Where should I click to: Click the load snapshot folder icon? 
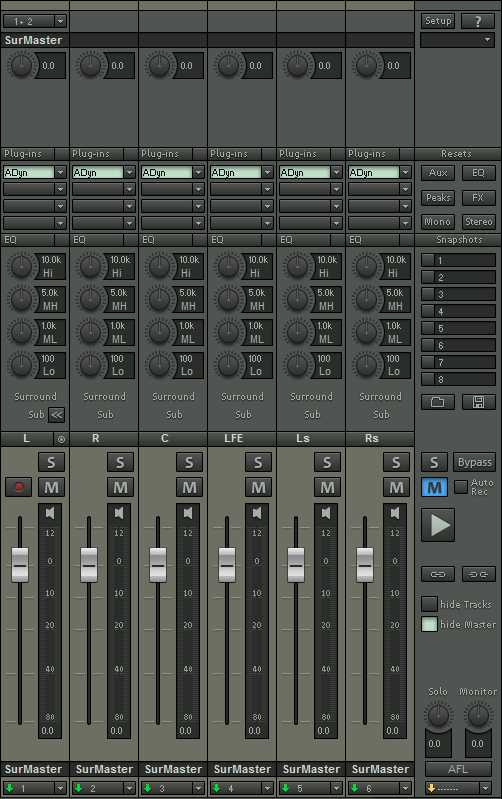click(438, 402)
